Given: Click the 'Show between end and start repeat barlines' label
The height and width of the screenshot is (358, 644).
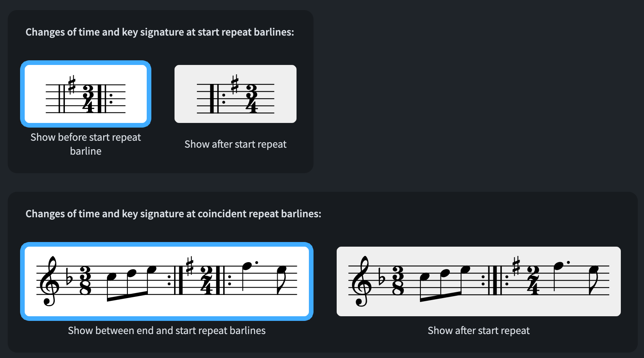Looking at the screenshot, I should point(167,331).
